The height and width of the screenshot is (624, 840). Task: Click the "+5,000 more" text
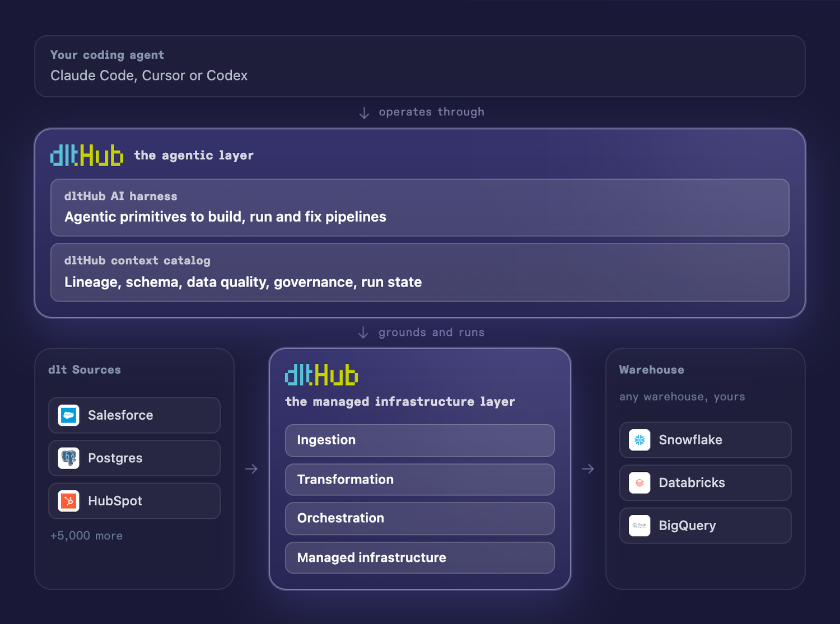click(x=86, y=536)
